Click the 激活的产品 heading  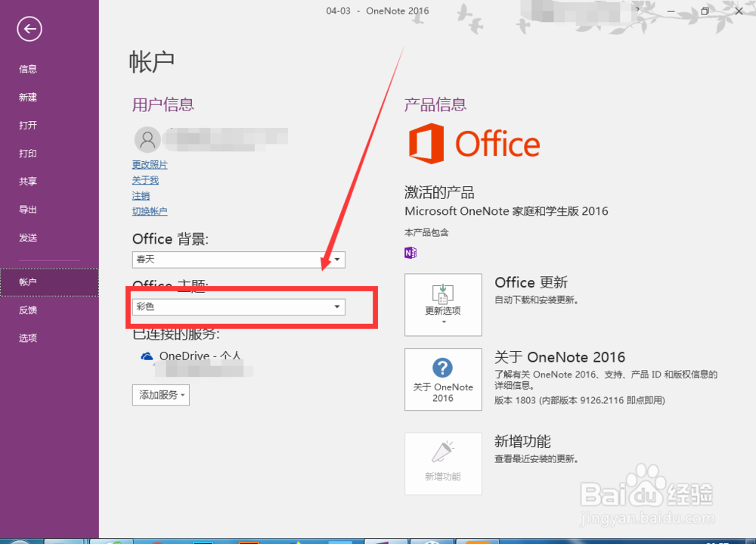click(x=439, y=193)
